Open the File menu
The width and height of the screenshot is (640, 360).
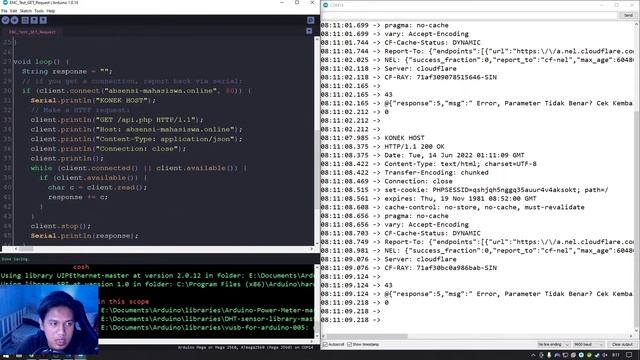coord(4,11)
